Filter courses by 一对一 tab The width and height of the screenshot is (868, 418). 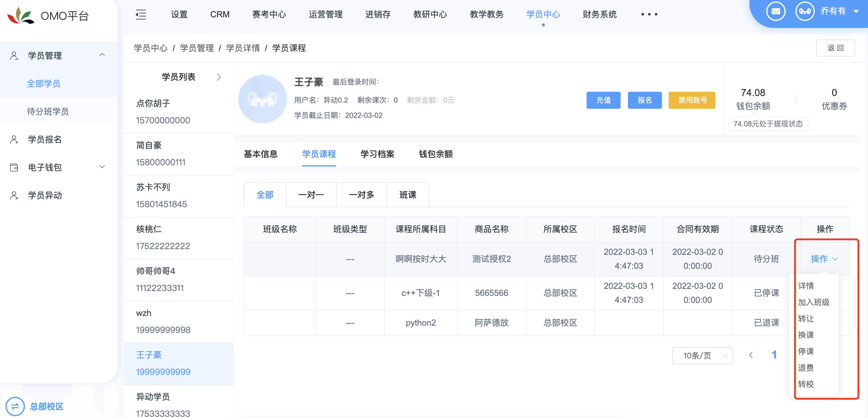point(311,195)
